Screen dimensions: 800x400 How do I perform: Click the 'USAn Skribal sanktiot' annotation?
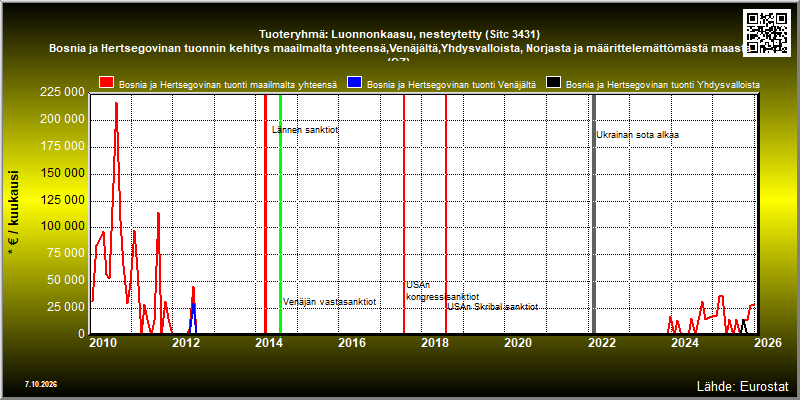pos(492,307)
